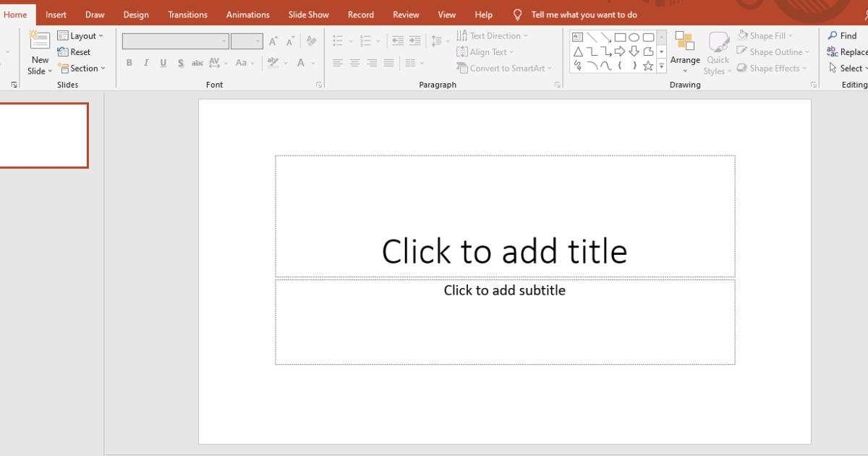Image resolution: width=868 pixels, height=456 pixels.
Task: Open the Text Direction dropdown
Action: [494, 35]
